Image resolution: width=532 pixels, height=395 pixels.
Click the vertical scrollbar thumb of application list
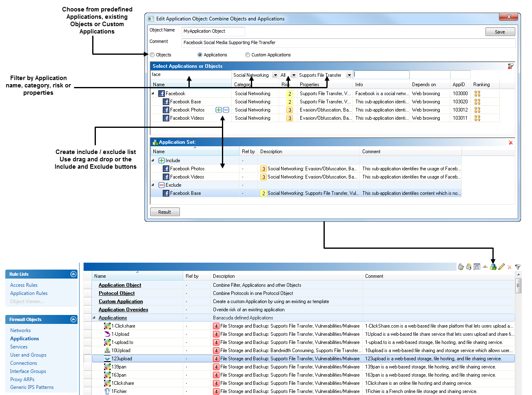pyautogui.click(x=518, y=286)
